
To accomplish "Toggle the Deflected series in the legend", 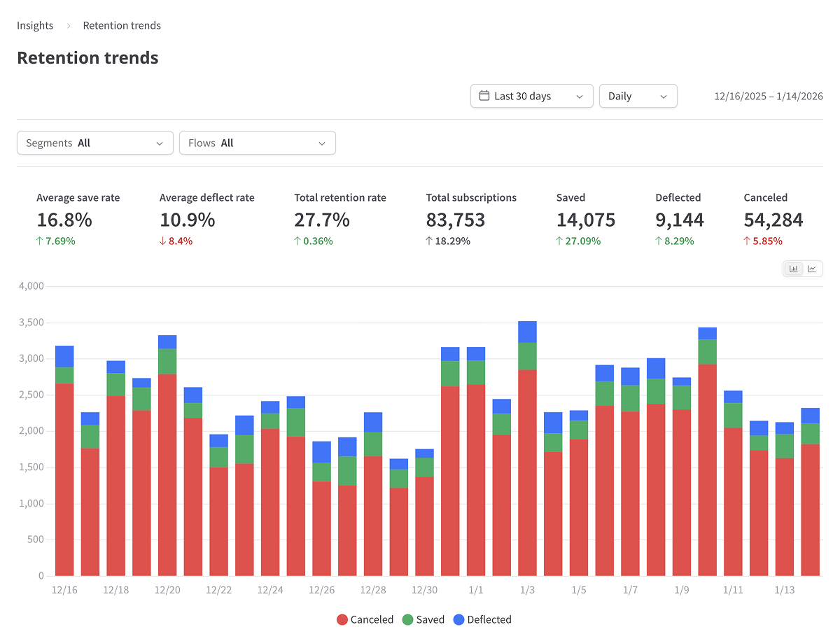I will coord(482,619).
